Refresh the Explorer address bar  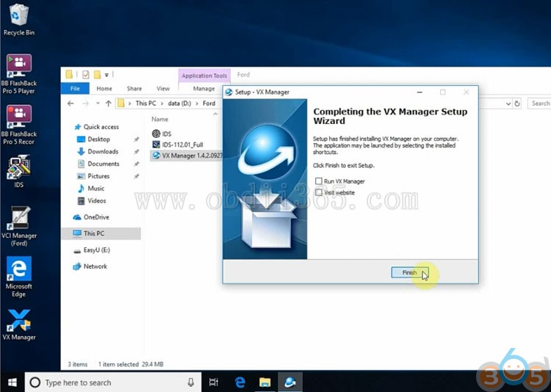click(517, 104)
